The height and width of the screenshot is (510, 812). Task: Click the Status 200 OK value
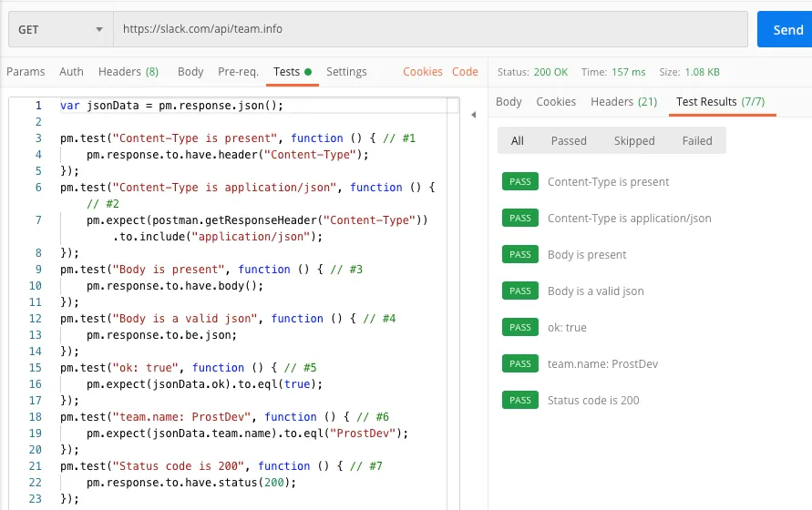550,72
